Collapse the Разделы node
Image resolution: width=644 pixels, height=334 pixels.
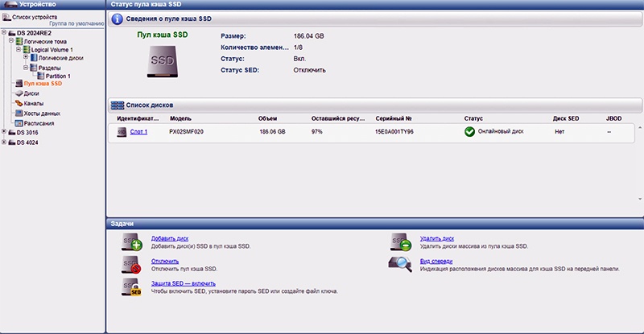click(26, 67)
